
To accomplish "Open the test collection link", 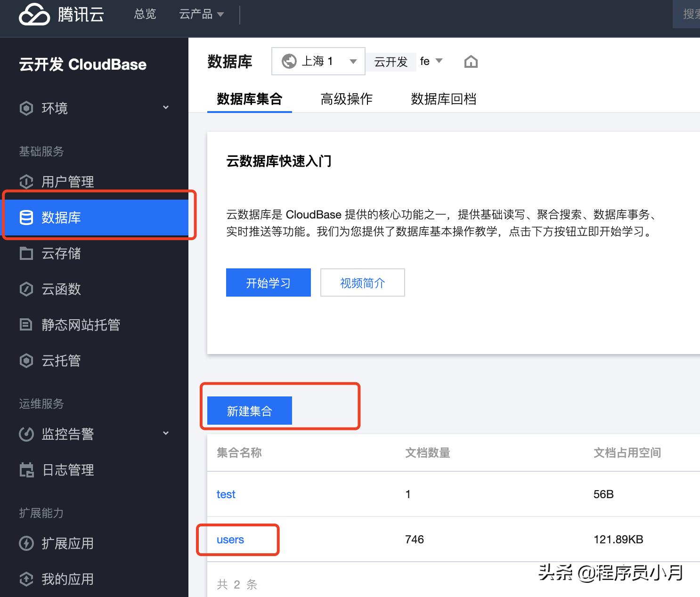I will 226,494.
